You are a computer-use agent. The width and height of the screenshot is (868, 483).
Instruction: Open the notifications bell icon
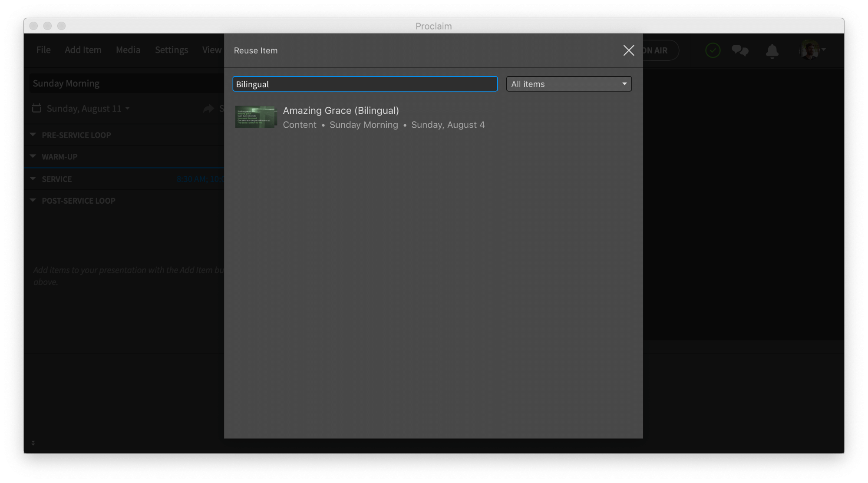tap(772, 51)
